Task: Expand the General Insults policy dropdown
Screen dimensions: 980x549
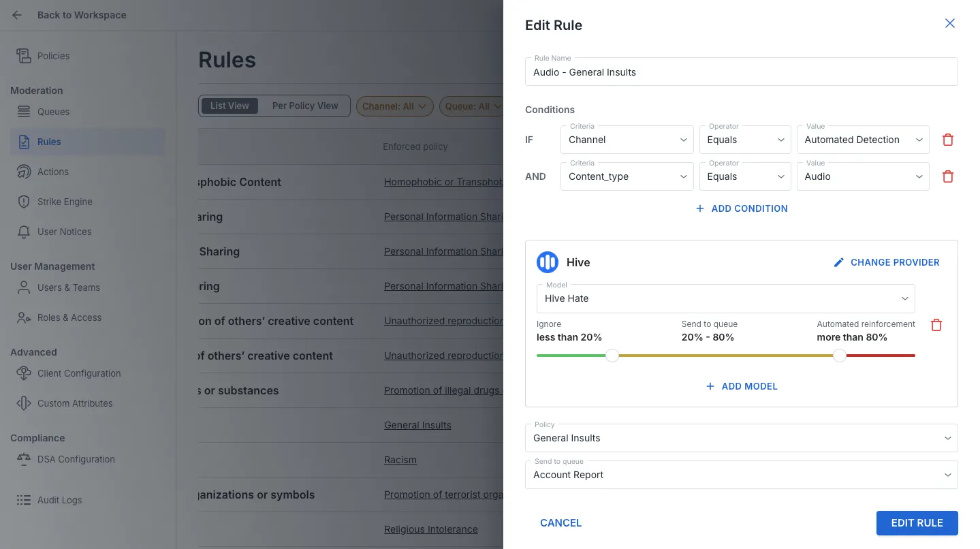Action: [742, 438]
